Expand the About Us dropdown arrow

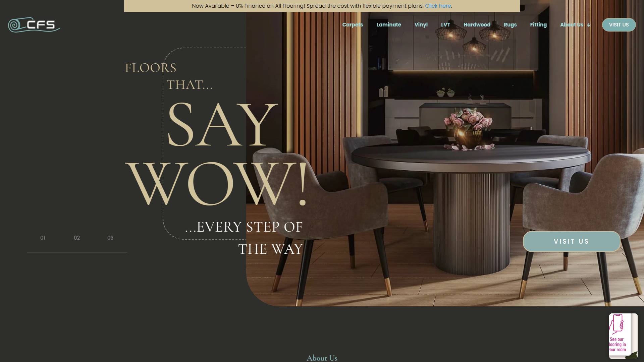pos(589,25)
